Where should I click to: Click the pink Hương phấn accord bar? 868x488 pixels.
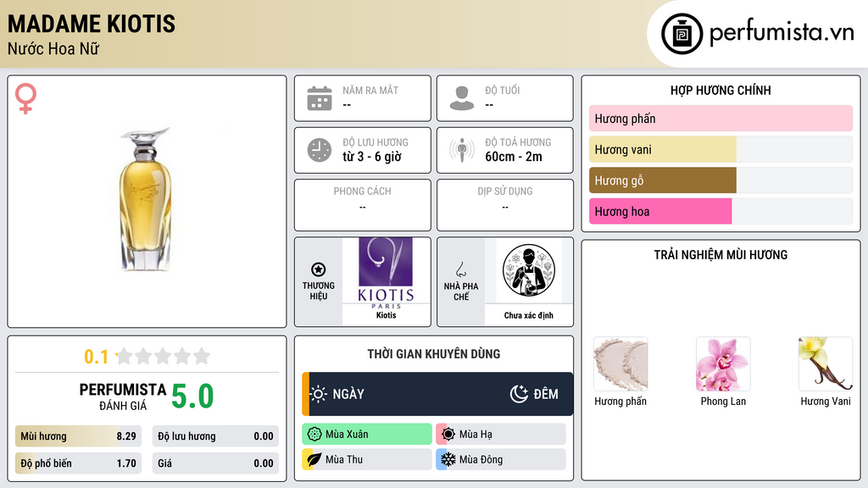coord(721,119)
